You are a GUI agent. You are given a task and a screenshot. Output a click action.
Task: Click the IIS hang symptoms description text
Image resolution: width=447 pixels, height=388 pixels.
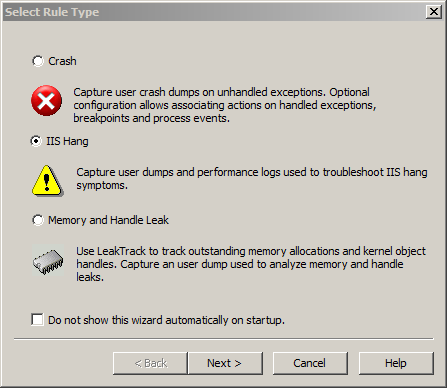(x=252, y=179)
